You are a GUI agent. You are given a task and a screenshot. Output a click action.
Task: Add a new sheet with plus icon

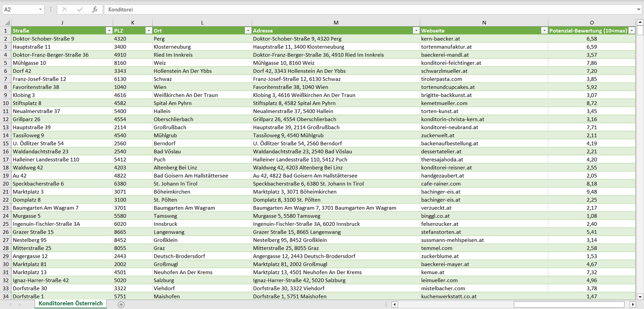[x=121, y=305]
